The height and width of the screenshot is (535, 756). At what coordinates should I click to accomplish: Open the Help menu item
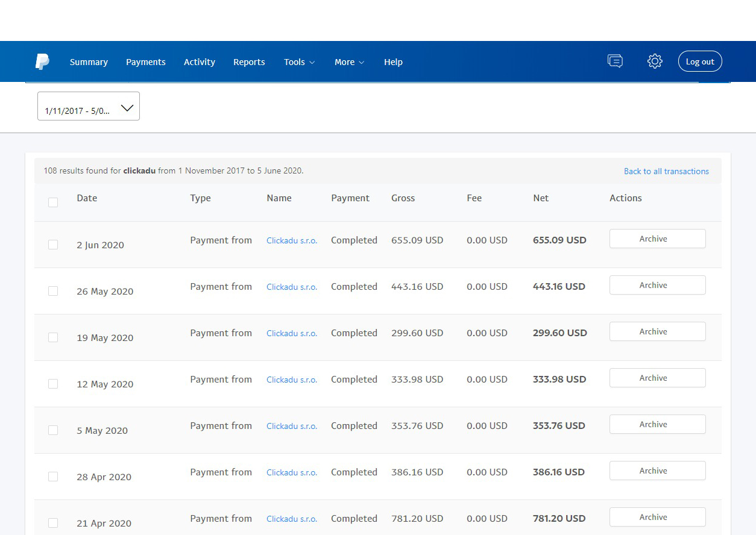pos(393,62)
